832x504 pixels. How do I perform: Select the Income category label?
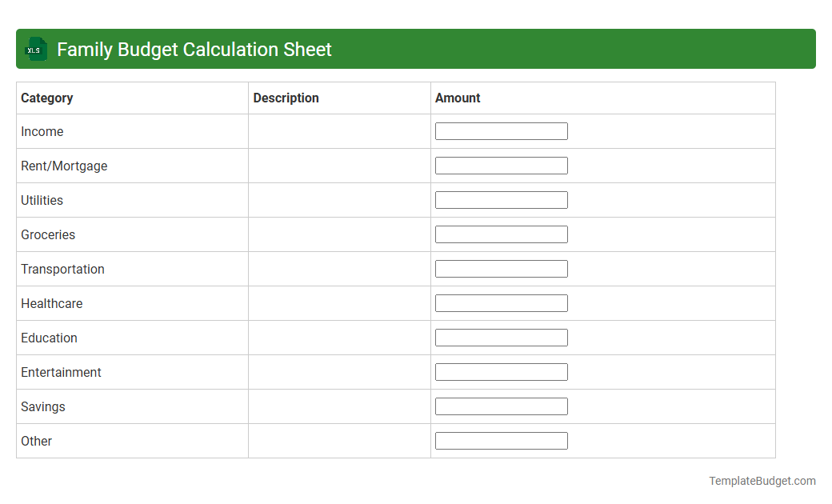[42, 131]
